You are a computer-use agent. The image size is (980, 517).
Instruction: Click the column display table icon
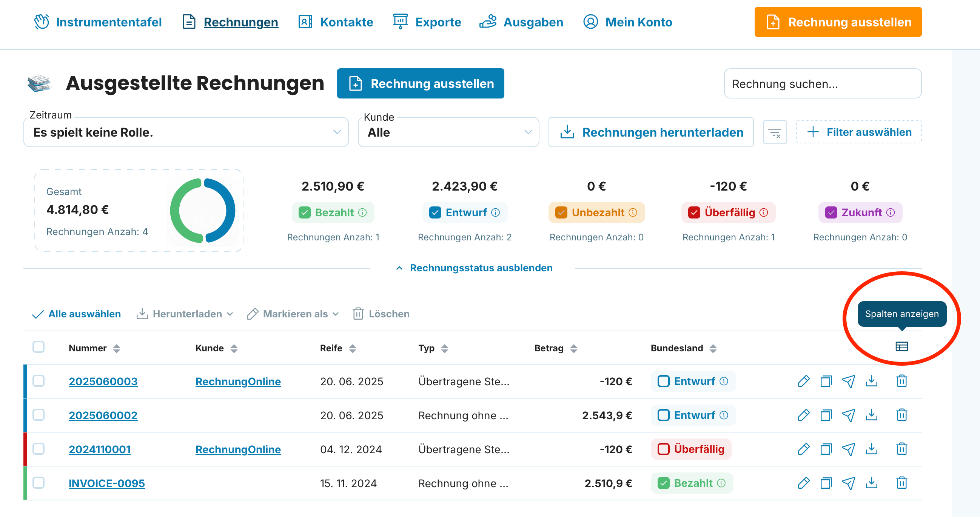901,346
